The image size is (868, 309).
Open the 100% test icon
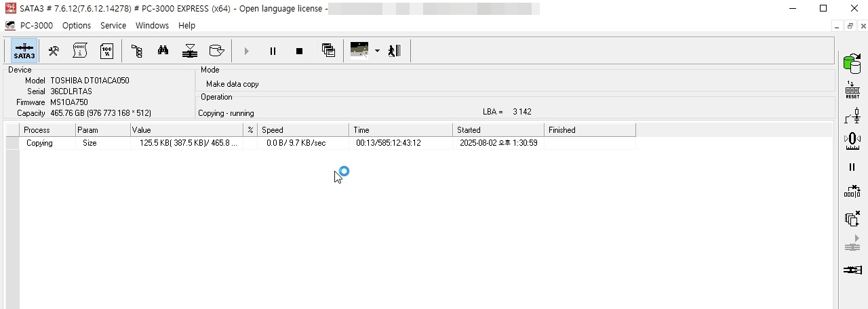[x=107, y=51]
